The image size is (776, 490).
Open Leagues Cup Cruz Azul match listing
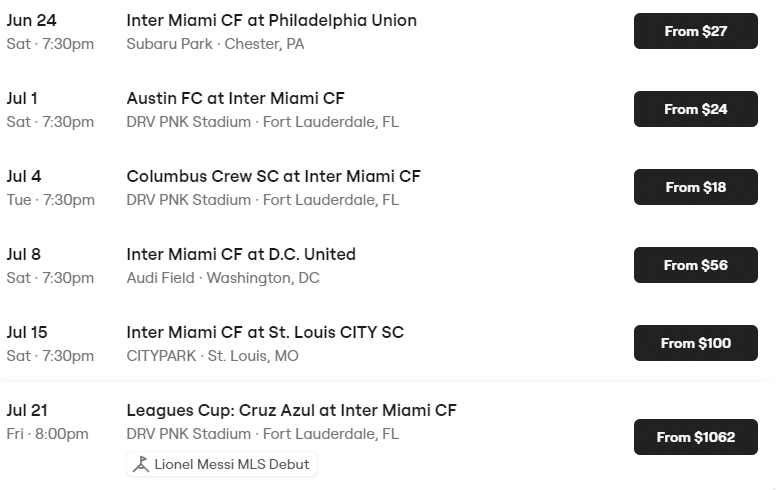291,410
